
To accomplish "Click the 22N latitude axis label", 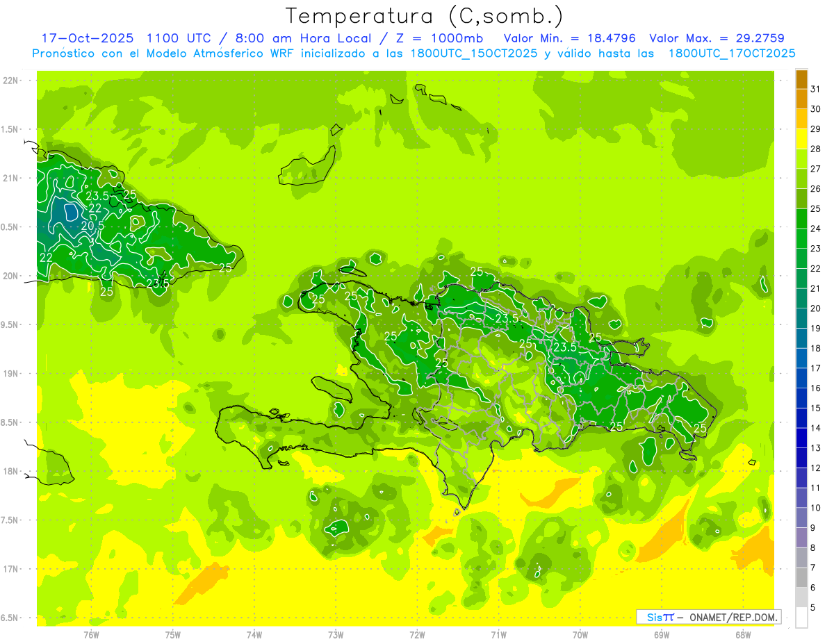I will point(11,81).
